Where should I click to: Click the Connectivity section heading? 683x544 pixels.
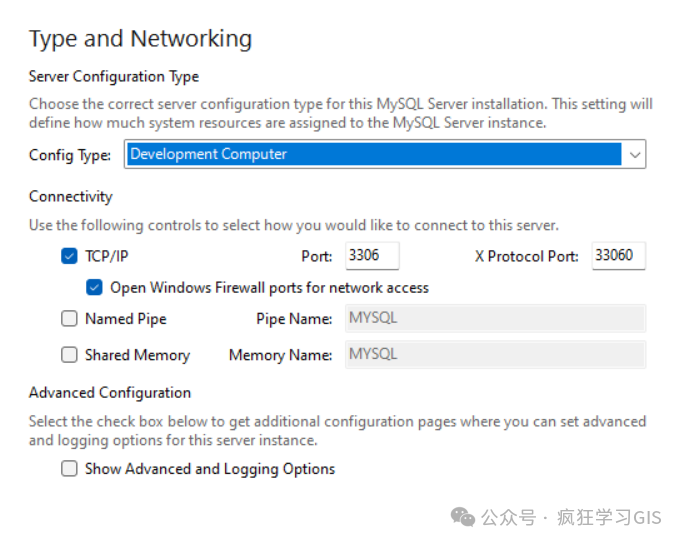(71, 197)
